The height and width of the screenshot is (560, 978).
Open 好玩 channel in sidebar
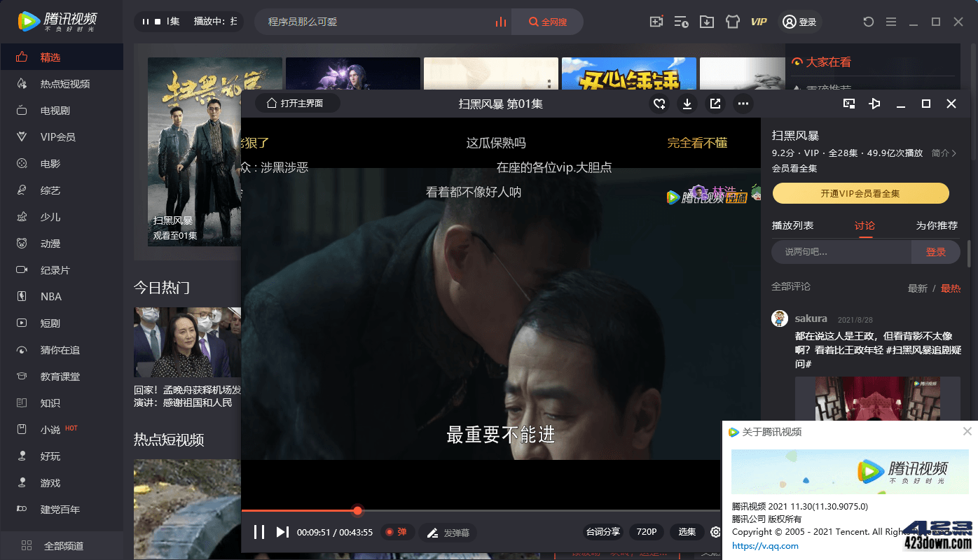pos(62,456)
